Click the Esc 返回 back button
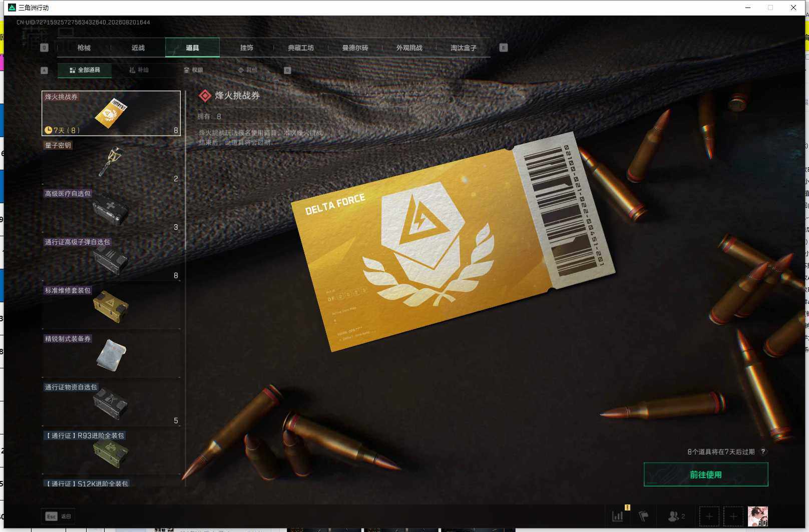This screenshot has height=532, width=809. pos(58,516)
